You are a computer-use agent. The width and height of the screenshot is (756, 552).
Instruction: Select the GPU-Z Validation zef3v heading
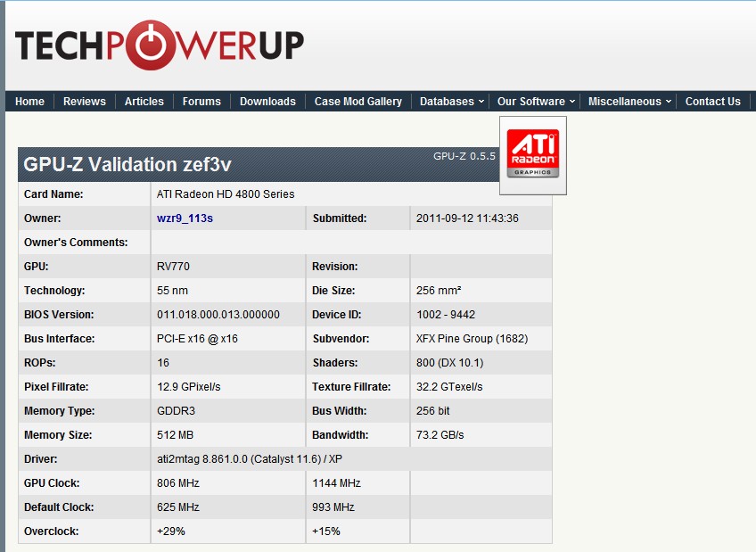(x=127, y=164)
